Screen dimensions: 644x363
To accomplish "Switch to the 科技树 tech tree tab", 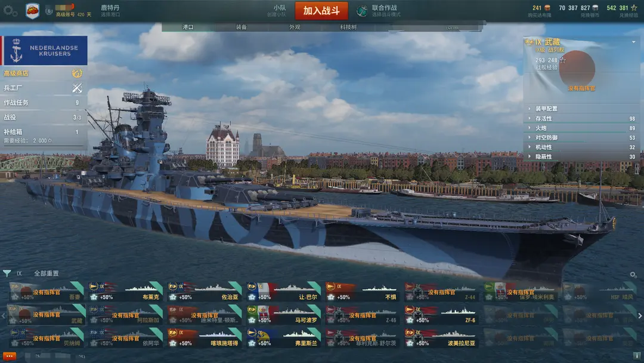I will [x=348, y=27].
